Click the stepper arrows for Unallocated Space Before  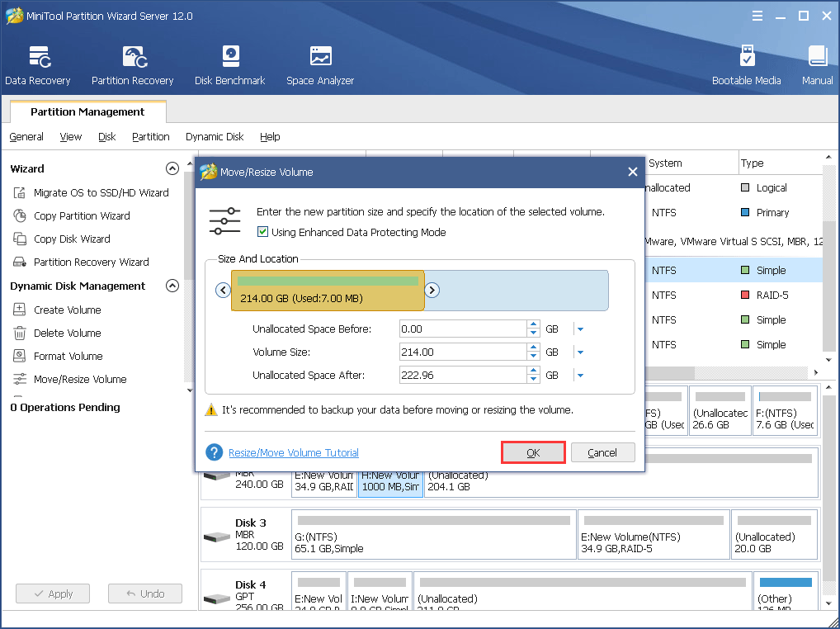(533, 329)
